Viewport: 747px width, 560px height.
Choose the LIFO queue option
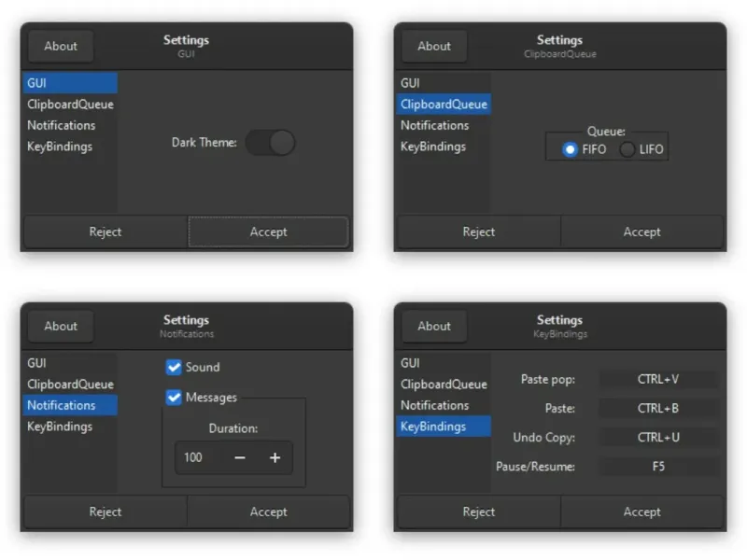click(627, 149)
